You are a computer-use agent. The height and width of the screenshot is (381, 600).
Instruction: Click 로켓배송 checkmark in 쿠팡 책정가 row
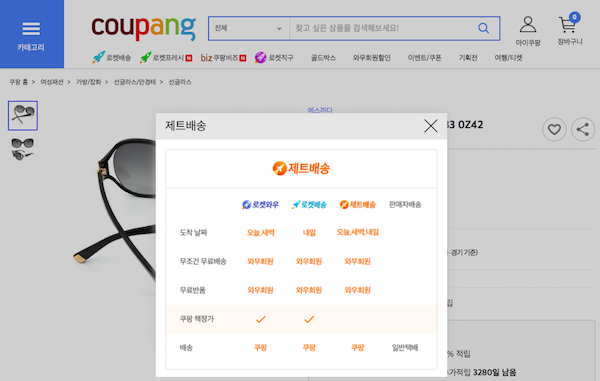(x=309, y=319)
